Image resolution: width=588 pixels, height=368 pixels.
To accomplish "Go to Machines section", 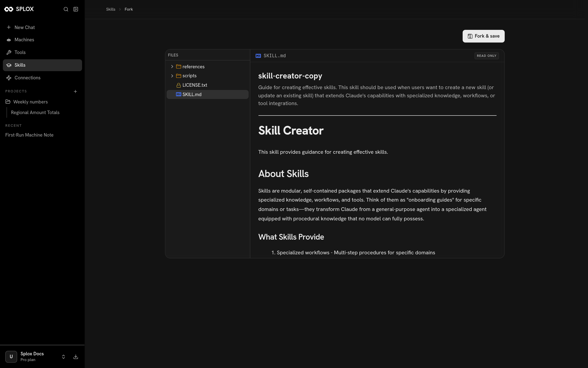I will (x=42, y=40).
